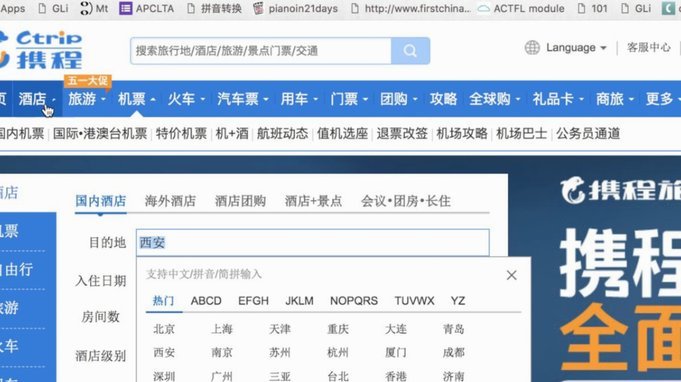Click the globe icon beside Language
Screen dimensions: 681x382
(532, 47)
